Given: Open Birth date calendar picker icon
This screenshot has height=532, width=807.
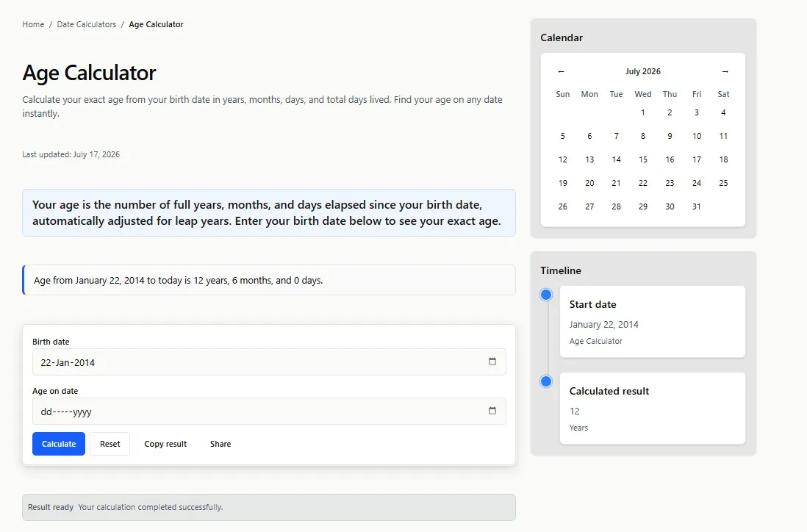Looking at the screenshot, I should [x=492, y=362].
